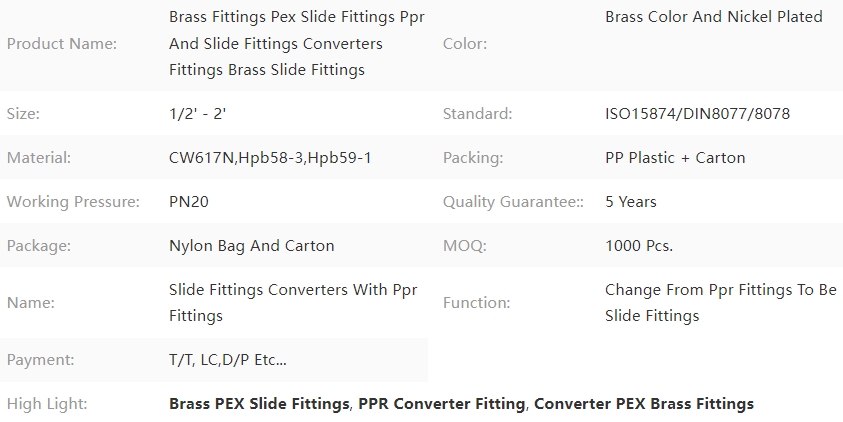Select the Slide Fittings Converters With Ppr name value
This screenshot has width=843, height=422.
point(293,303)
